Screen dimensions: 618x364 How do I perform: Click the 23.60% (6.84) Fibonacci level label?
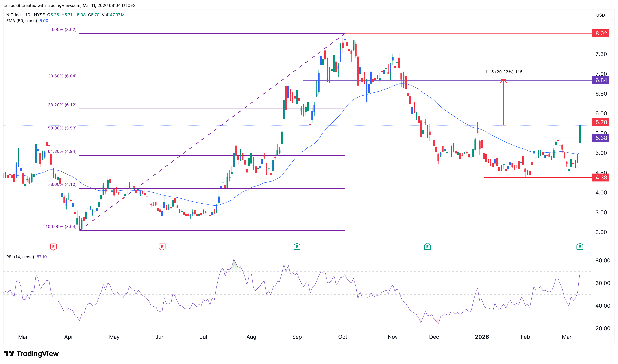click(62, 76)
